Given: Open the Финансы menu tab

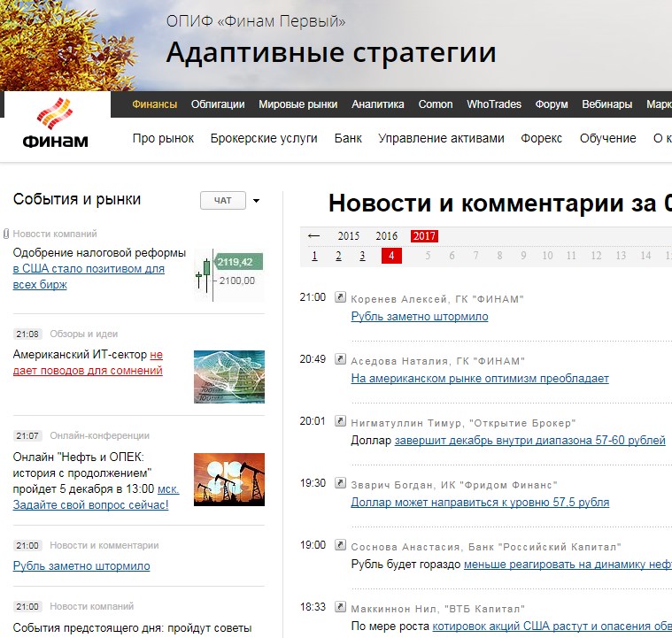Looking at the screenshot, I should (154, 104).
